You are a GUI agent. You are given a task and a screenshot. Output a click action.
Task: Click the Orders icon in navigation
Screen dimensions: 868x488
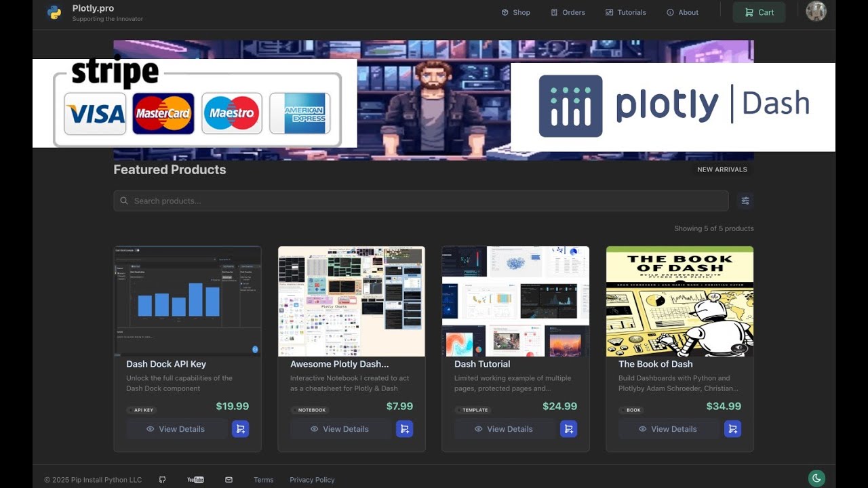tap(554, 12)
